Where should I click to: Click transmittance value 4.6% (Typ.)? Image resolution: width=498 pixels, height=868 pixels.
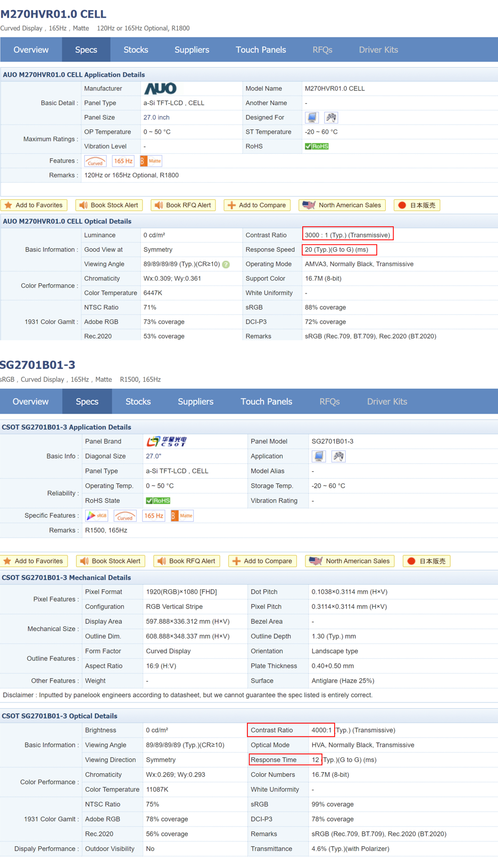(350, 849)
